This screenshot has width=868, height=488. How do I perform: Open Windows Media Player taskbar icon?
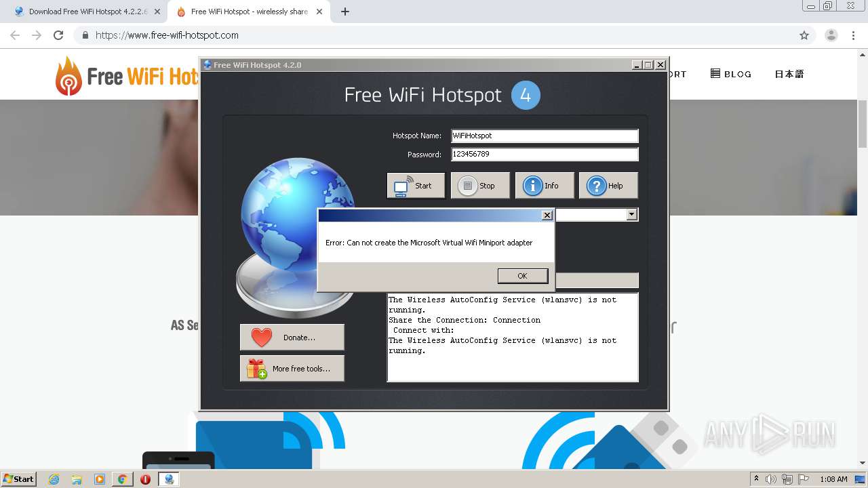point(100,479)
